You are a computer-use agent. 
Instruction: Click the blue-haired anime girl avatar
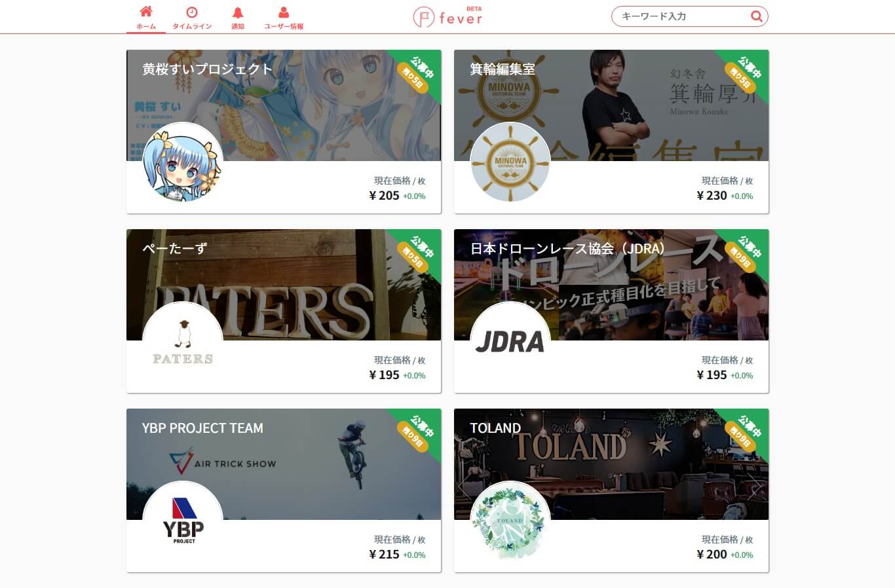pyautogui.click(x=183, y=162)
